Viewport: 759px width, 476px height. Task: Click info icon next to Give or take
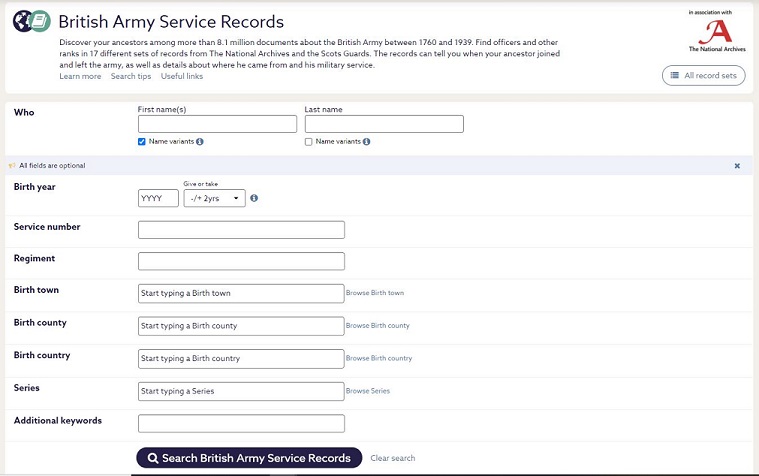254,198
